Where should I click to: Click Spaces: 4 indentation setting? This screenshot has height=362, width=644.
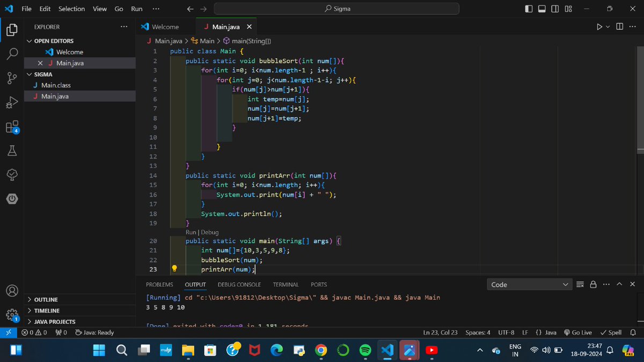(x=478, y=333)
